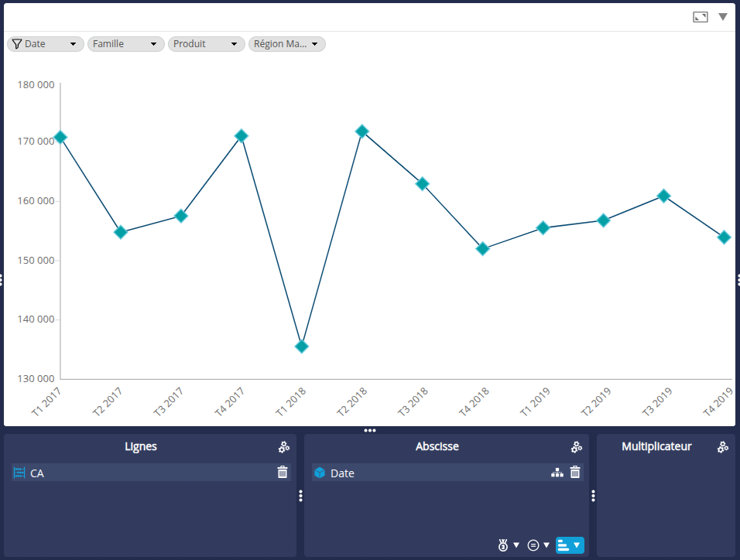This screenshot has width=740, height=560.
Task: Open the ranking medal menu in Abscisse
Action: tap(509, 545)
